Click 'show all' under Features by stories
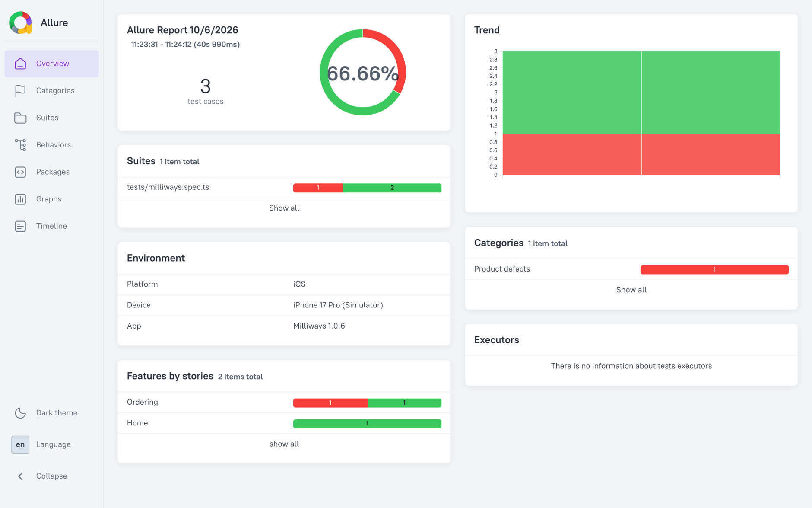Image resolution: width=812 pixels, height=508 pixels. (284, 444)
